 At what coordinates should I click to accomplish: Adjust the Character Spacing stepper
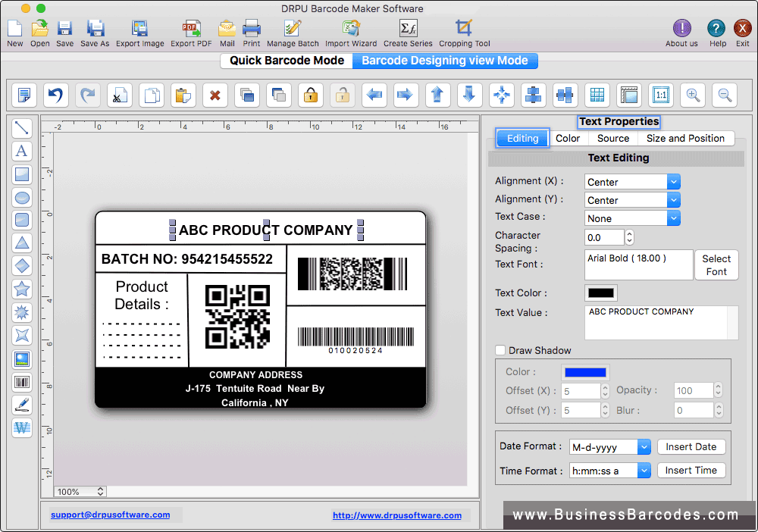[x=629, y=237]
